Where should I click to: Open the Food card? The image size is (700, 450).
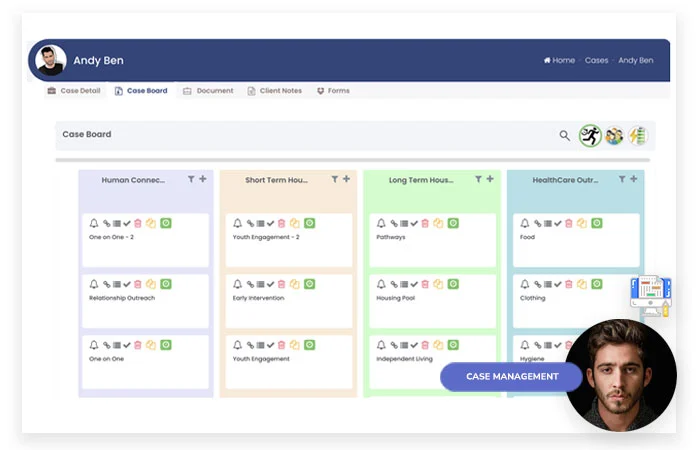click(x=576, y=240)
